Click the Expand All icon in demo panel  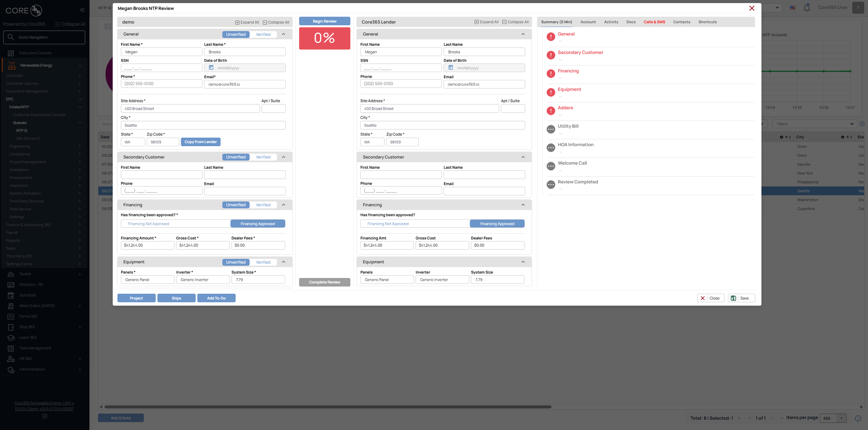pos(237,22)
